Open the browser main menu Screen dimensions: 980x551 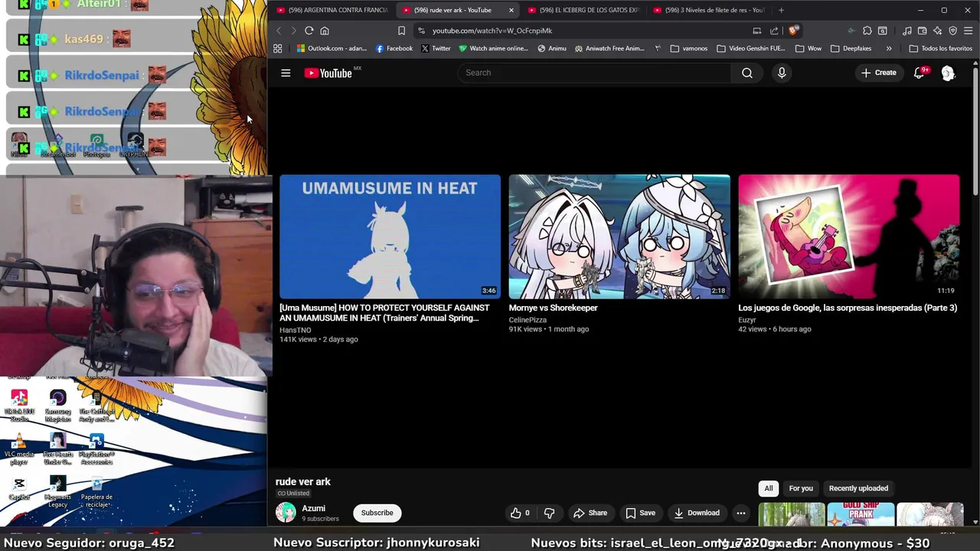(968, 31)
